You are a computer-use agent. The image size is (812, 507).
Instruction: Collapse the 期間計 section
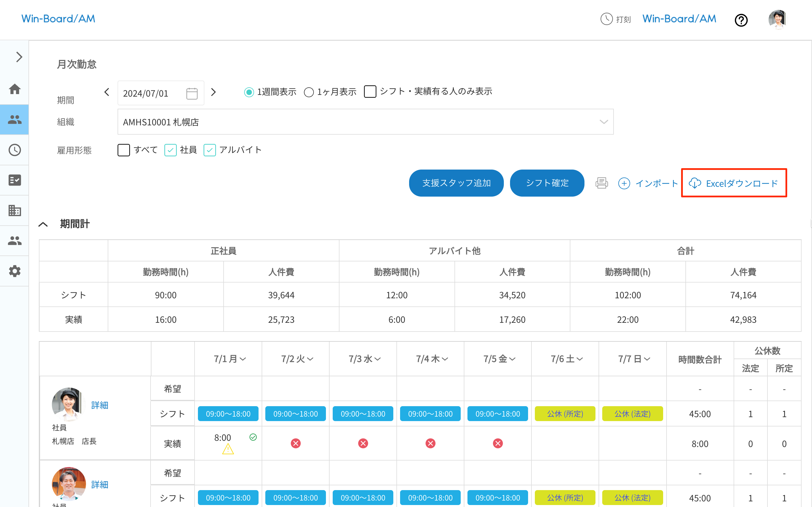click(43, 224)
